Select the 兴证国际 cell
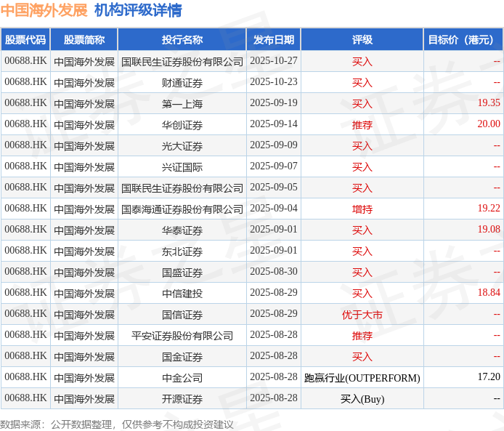 tap(182, 167)
